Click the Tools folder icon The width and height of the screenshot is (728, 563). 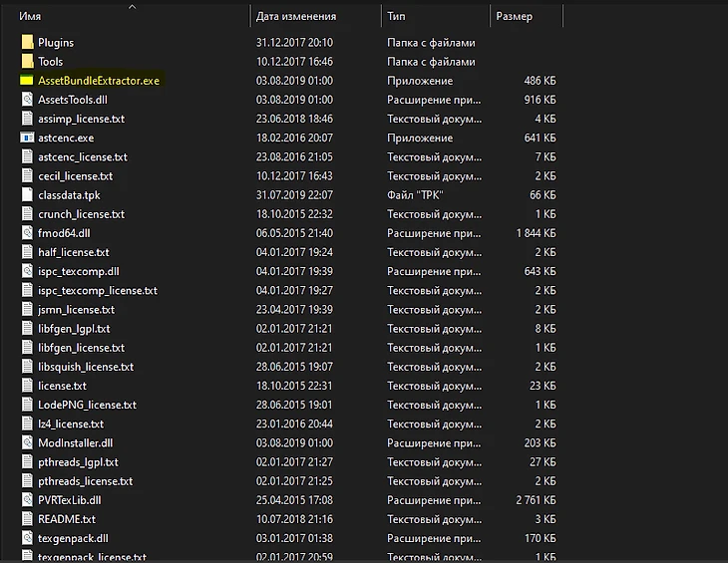[27, 61]
